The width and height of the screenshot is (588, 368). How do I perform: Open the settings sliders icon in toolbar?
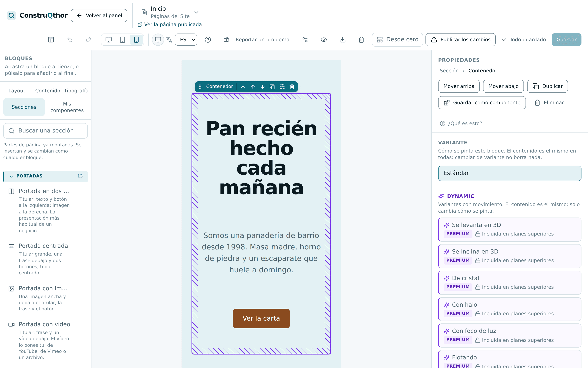[x=305, y=40]
